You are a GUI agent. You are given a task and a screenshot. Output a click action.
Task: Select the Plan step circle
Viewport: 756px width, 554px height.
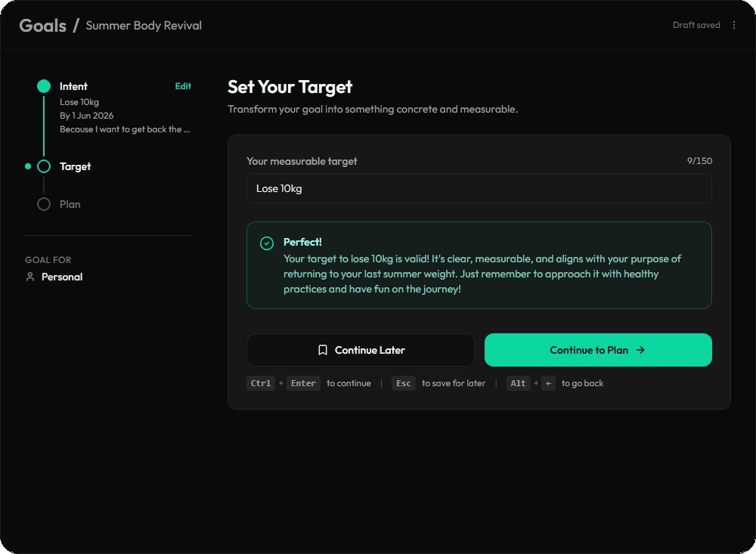pos(44,204)
